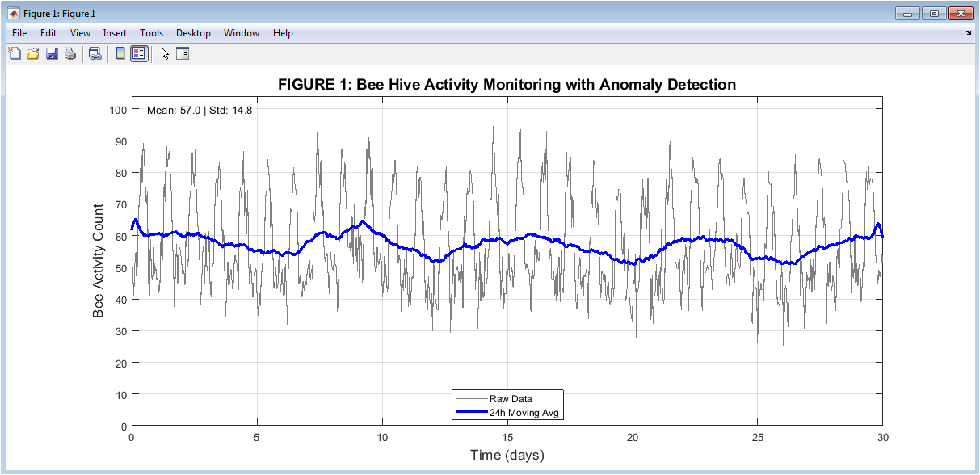
Task: Click the Insert Colorbar toolbar icon
Action: [x=120, y=54]
